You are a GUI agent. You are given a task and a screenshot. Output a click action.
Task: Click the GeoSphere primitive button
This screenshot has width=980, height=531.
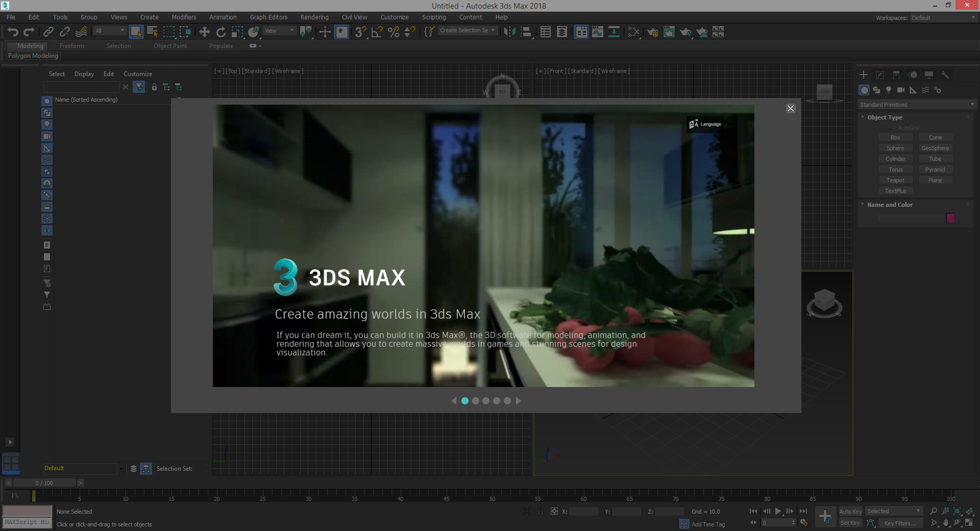[x=935, y=148]
